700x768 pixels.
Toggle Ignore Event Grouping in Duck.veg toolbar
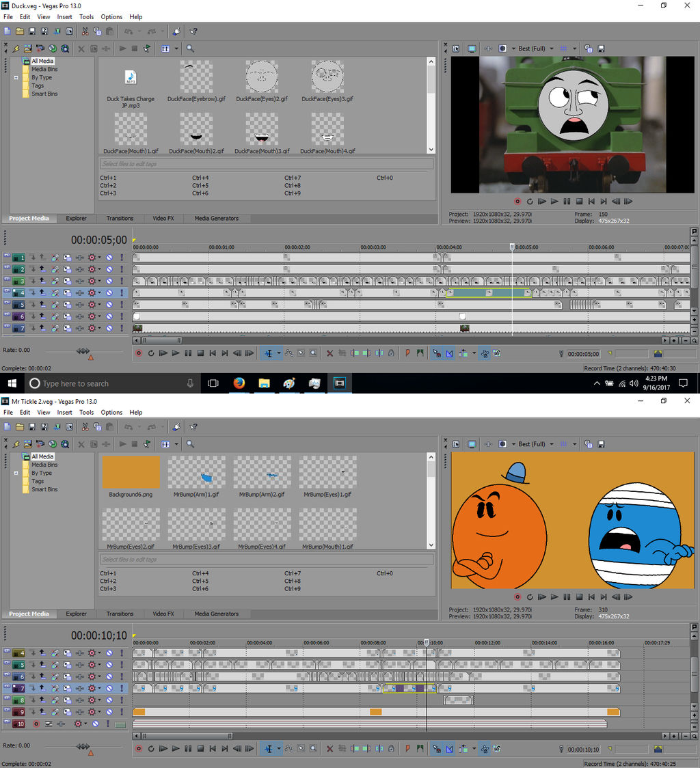497,353
